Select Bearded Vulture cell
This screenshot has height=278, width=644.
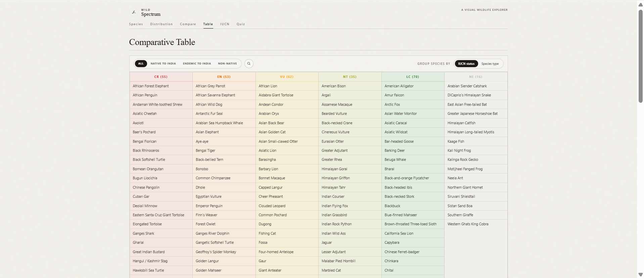pyautogui.click(x=350, y=113)
